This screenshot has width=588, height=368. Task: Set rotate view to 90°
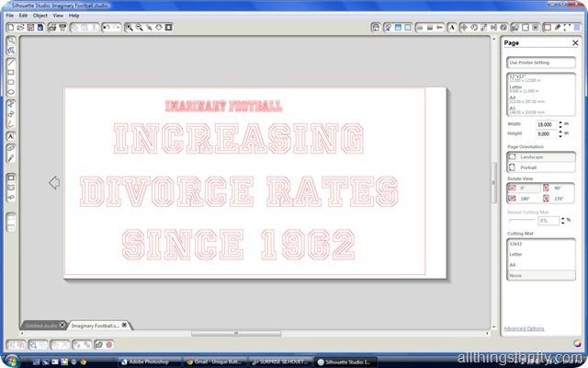(557, 188)
